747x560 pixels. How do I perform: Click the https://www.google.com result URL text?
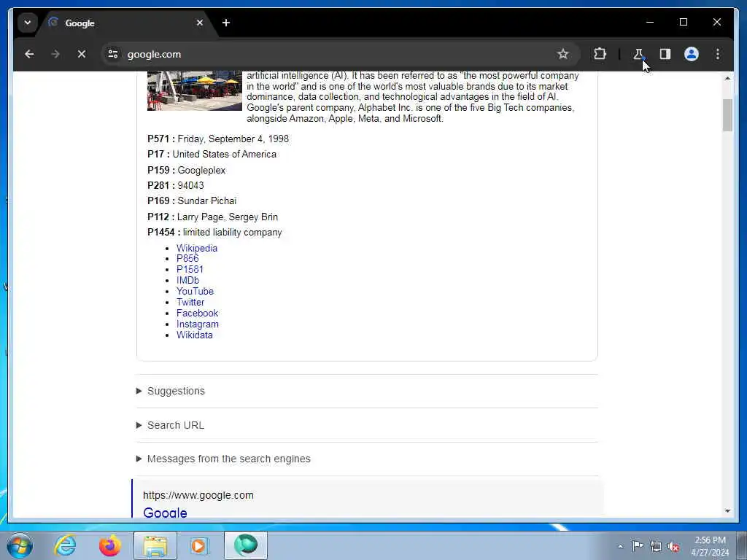click(198, 495)
